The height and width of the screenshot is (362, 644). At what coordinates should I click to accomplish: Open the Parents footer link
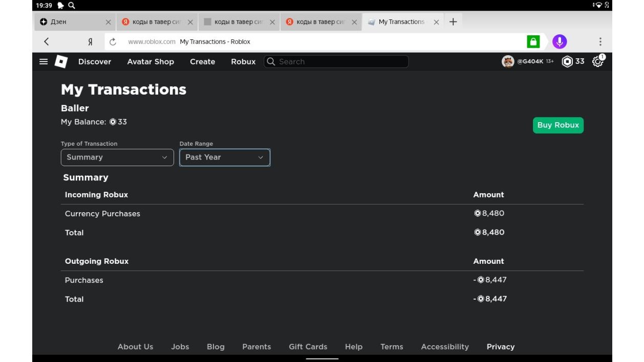(x=256, y=347)
